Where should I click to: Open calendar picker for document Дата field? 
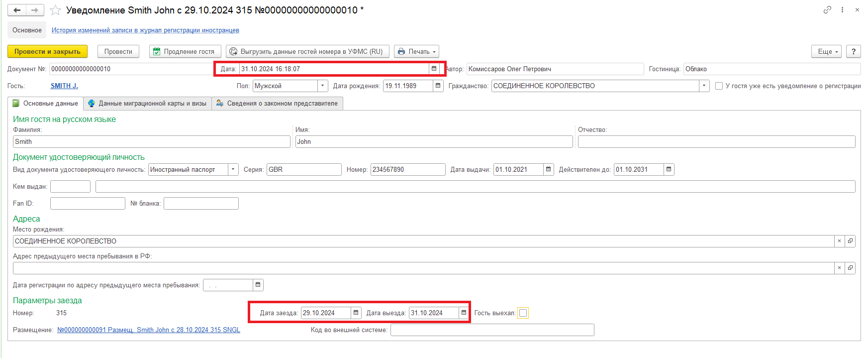(434, 69)
